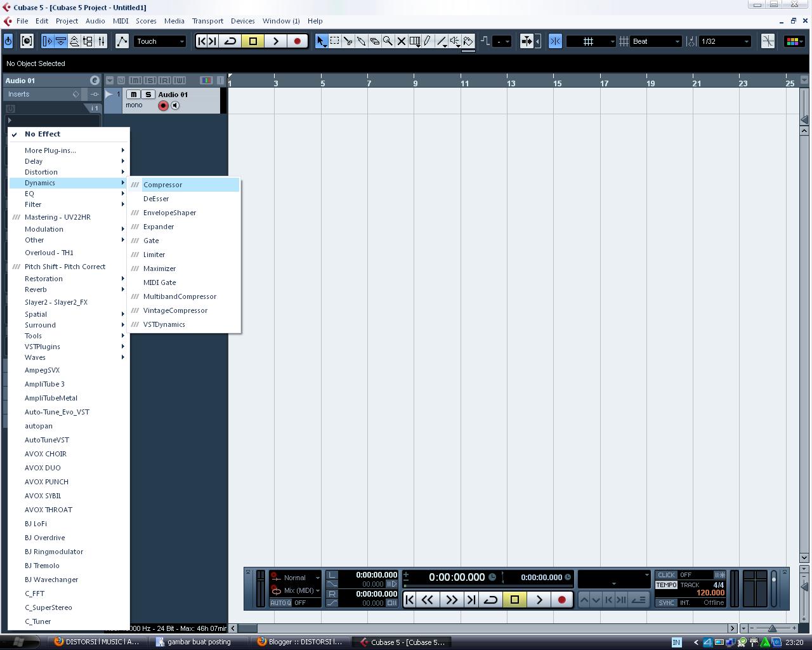Click bar 9 on the ruler
812x650 pixels.
pyautogui.click(x=416, y=83)
